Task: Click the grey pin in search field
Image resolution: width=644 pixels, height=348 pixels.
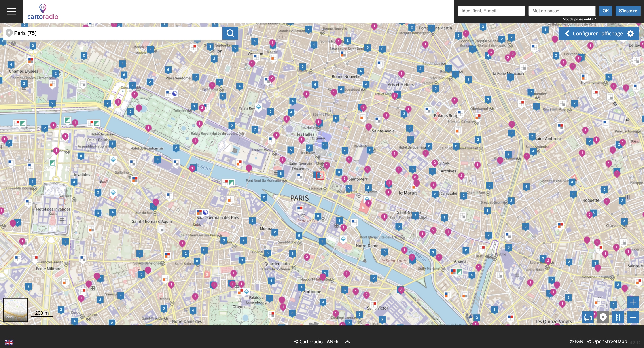Action: click(x=9, y=33)
